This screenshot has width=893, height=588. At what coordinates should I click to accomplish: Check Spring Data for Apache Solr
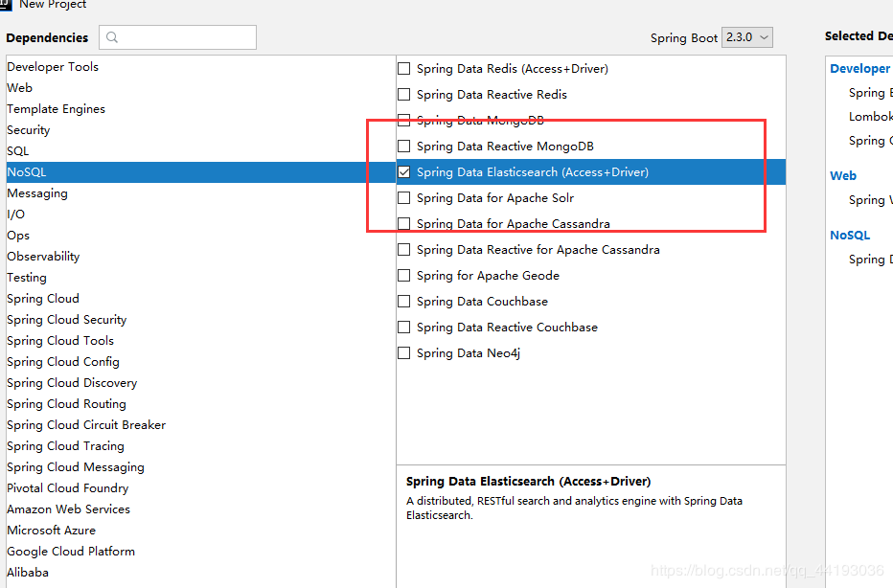(403, 198)
